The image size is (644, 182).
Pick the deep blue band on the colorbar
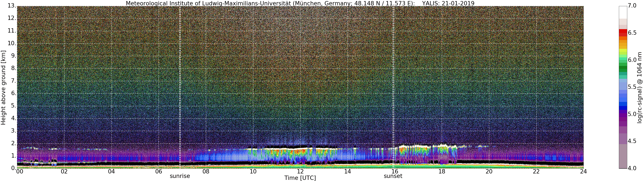coord(623,108)
